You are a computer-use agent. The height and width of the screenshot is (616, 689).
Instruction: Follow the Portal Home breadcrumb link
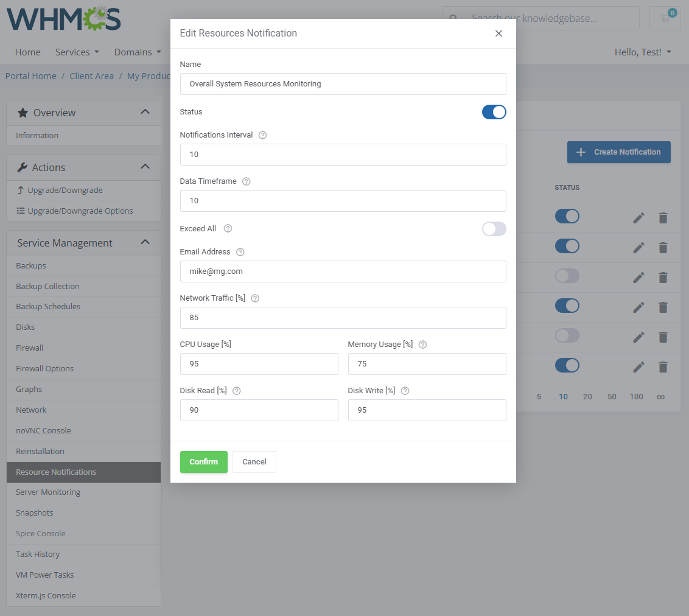point(31,76)
